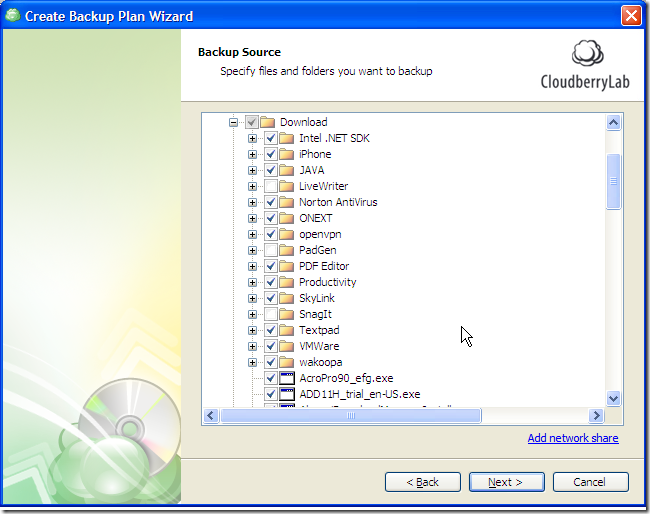Expand the JAVA folder node
650x514 pixels.
pyautogui.click(x=252, y=170)
